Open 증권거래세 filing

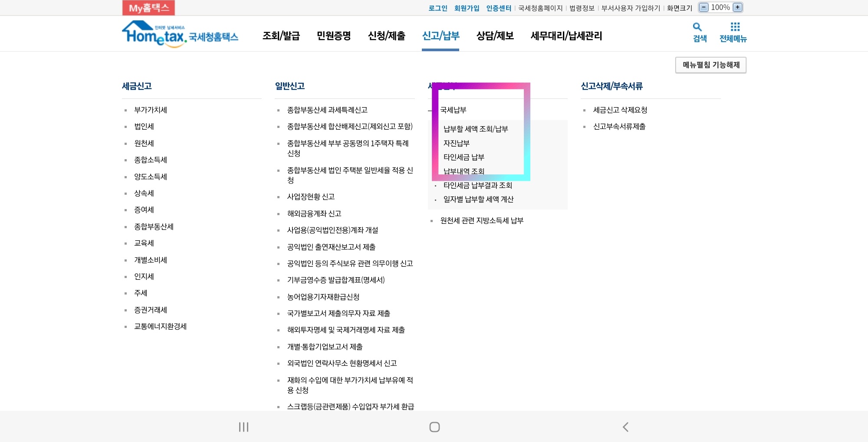(x=151, y=310)
